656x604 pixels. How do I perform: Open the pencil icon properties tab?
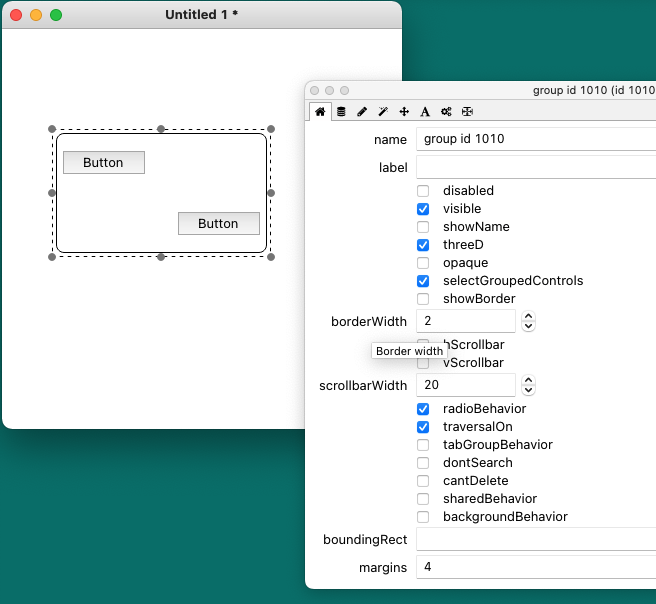point(362,112)
